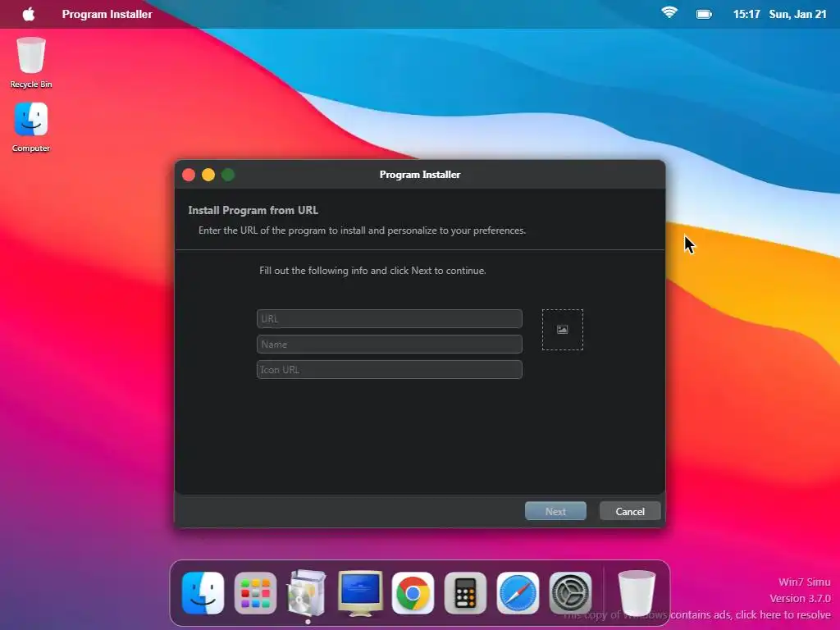Open Calculator from the dock
This screenshot has width=840, height=630.
coord(465,593)
